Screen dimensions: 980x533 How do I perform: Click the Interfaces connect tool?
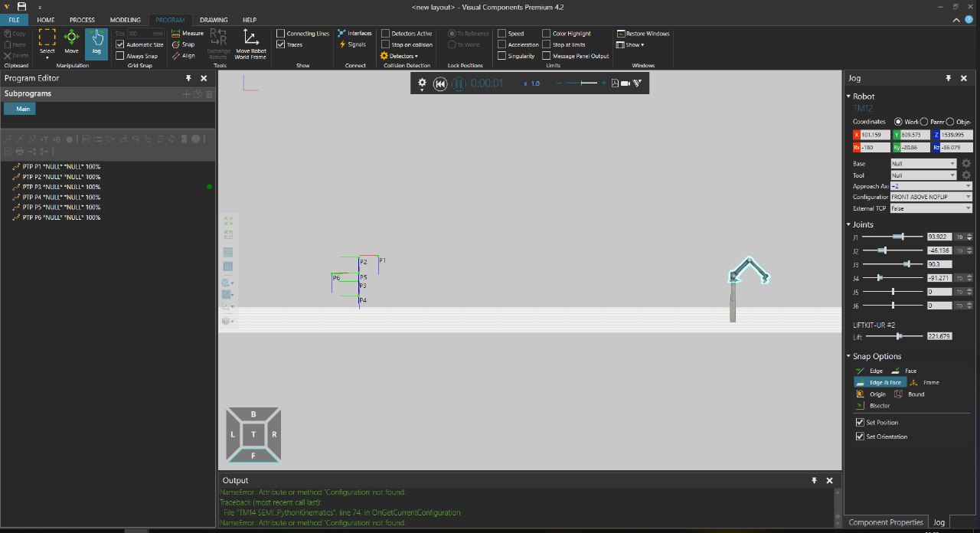pyautogui.click(x=354, y=34)
